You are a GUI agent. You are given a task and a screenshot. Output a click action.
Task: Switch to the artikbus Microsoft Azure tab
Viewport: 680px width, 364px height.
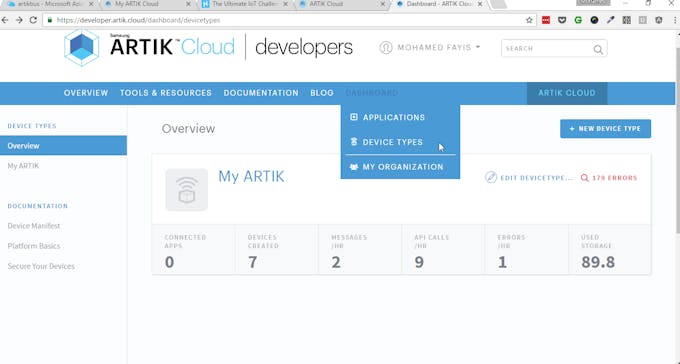50,4
